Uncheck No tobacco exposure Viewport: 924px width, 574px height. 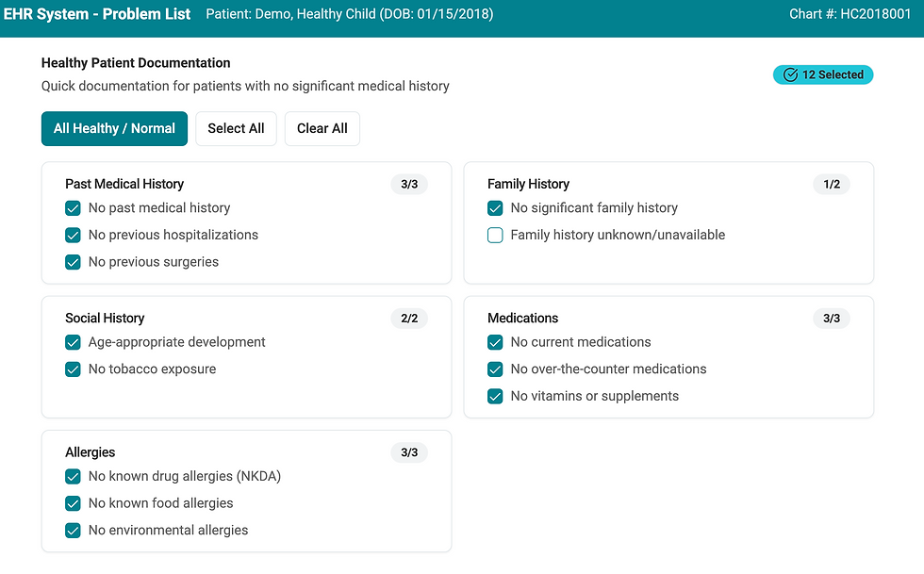tap(73, 369)
